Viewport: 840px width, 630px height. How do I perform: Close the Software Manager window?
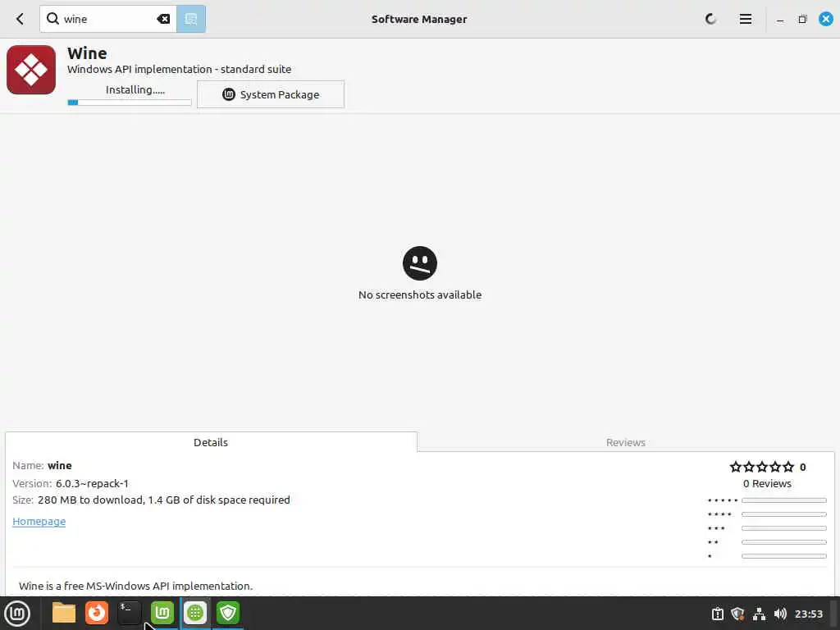tap(825, 20)
